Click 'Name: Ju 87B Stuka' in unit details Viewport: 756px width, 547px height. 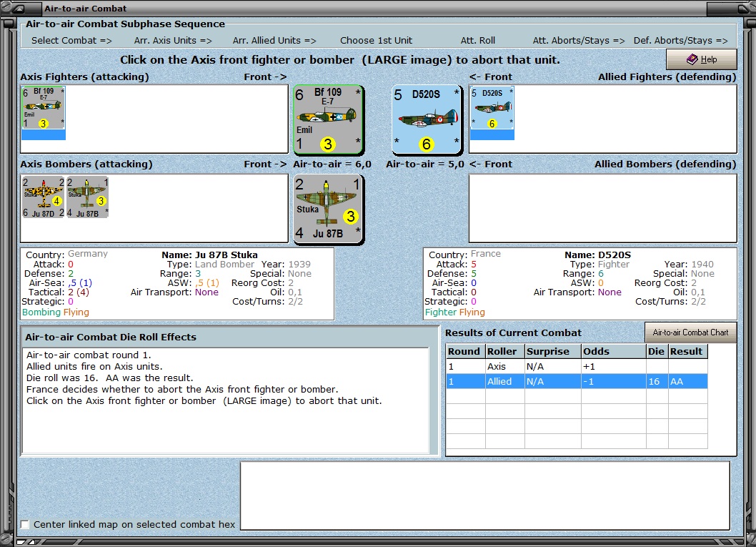pos(210,255)
